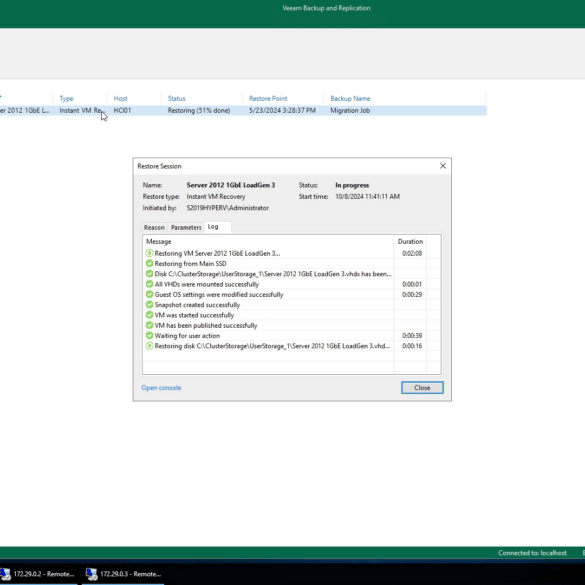Click the 'In progress' status value

pos(352,185)
